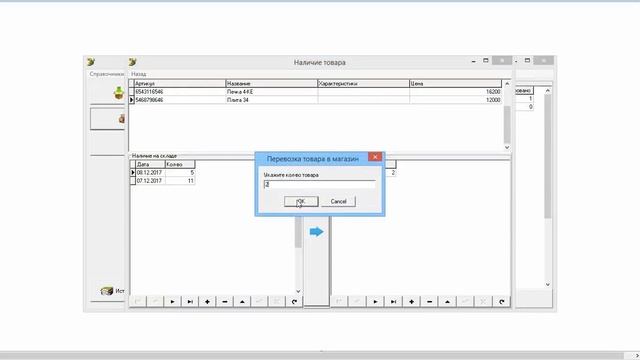
Task: Select quantity cell 2 in shop grid
Action: (x=391, y=173)
